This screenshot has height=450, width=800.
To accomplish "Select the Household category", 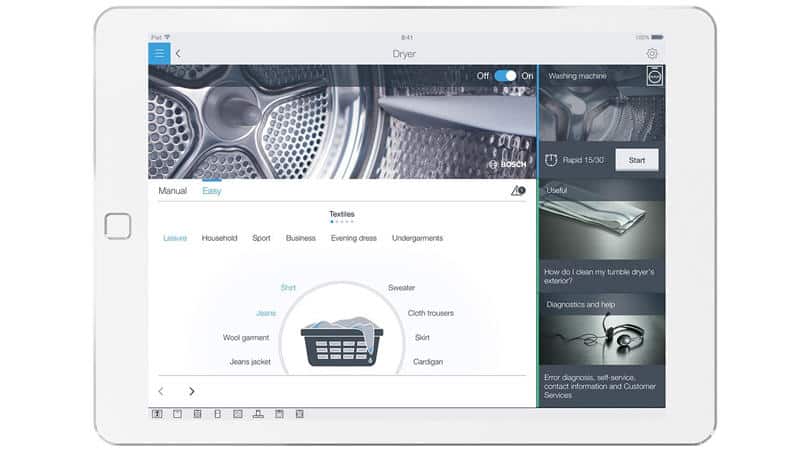I will click(x=219, y=238).
